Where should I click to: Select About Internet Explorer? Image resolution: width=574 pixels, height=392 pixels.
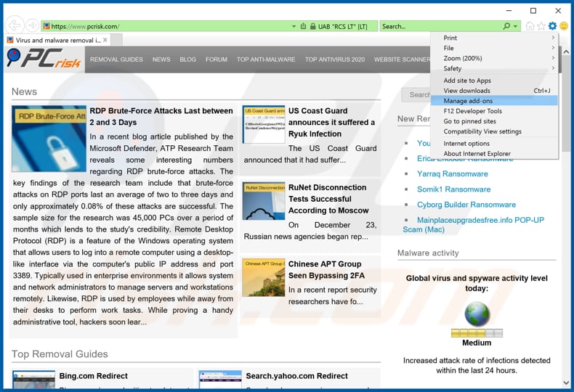(x=494, y=154)
